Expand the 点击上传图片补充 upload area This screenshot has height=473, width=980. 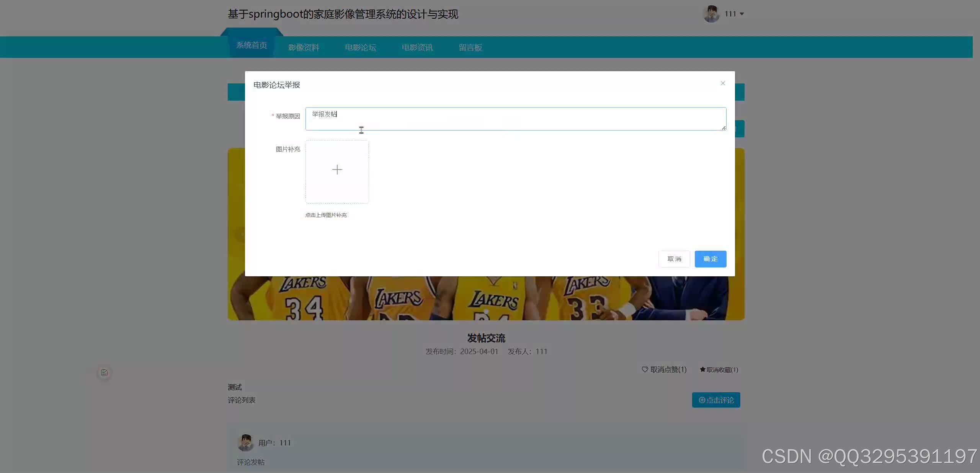pyautogui.click(x=326, y=215)
